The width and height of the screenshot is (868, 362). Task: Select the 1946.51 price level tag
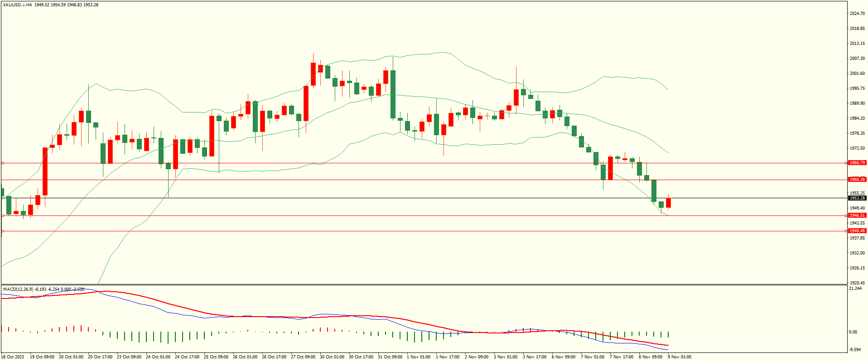pyautogui.click(x=857, y=215)
